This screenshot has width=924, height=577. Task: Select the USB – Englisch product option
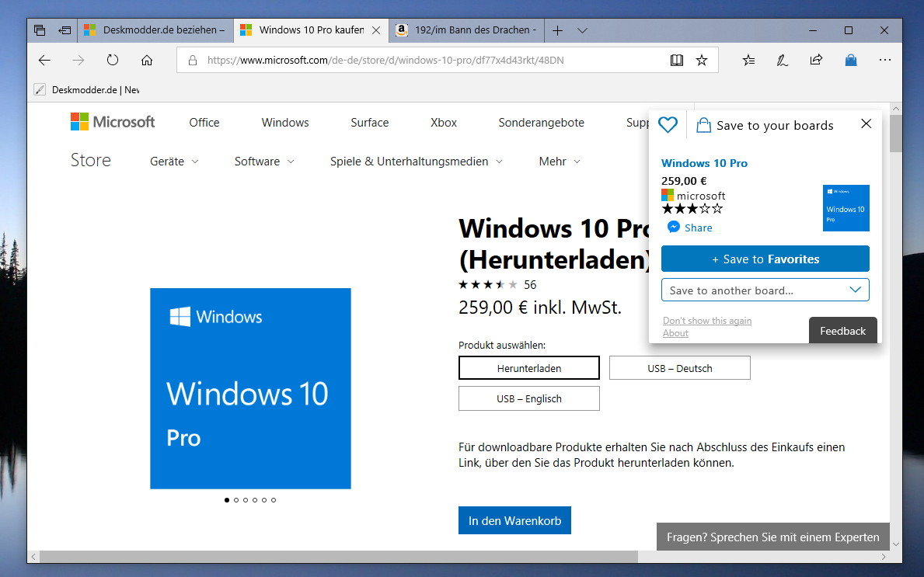pos(529,398)
